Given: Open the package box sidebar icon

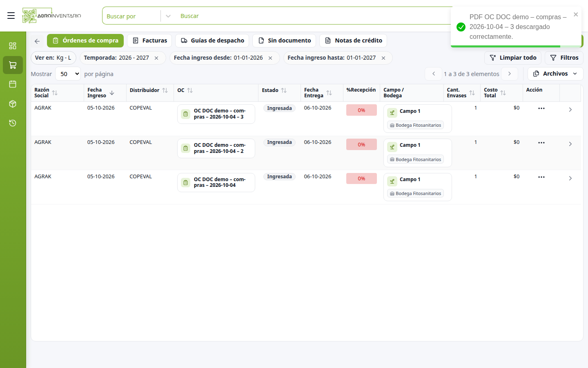Looking at the screenshot, I should (x=13, y=104).
